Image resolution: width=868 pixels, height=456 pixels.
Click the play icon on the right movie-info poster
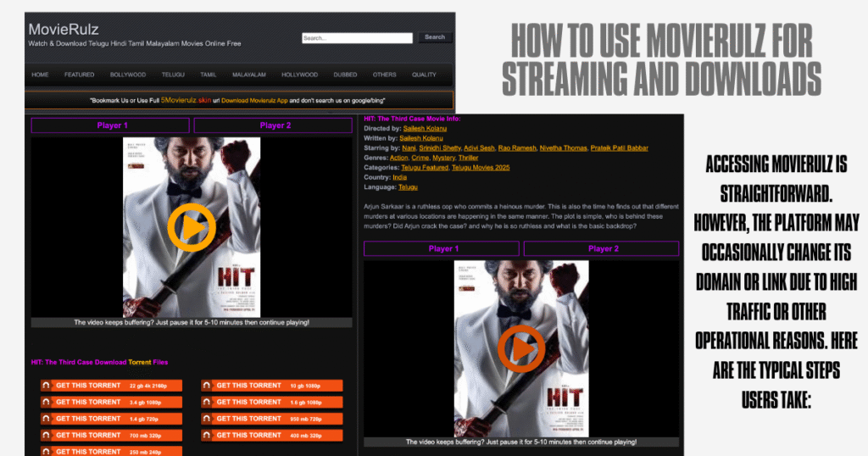(521, 349)
